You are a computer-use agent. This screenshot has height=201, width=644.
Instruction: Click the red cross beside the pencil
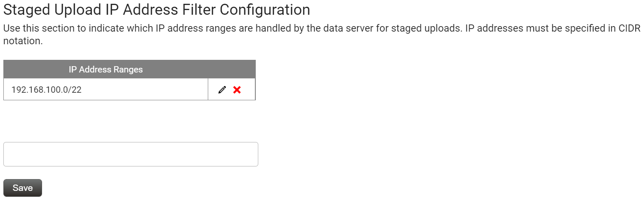point(237,89)
